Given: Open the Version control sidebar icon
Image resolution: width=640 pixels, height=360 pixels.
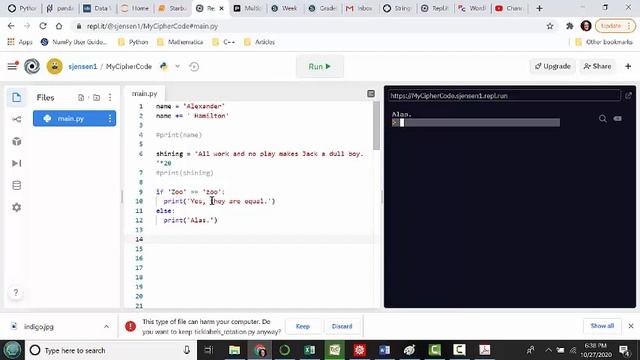Looking at the screenshot, I should point(16,119).
